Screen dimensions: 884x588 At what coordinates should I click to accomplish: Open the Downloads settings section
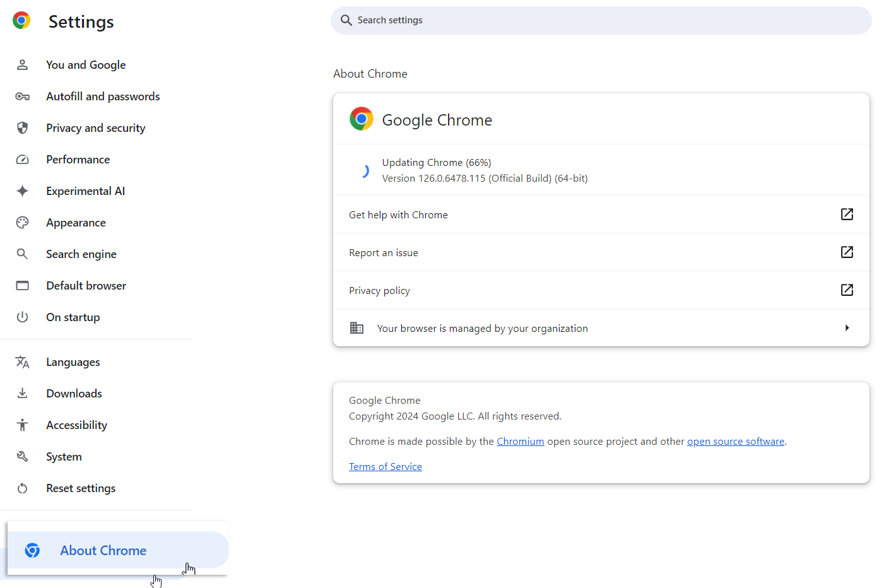tap(74, 394)
